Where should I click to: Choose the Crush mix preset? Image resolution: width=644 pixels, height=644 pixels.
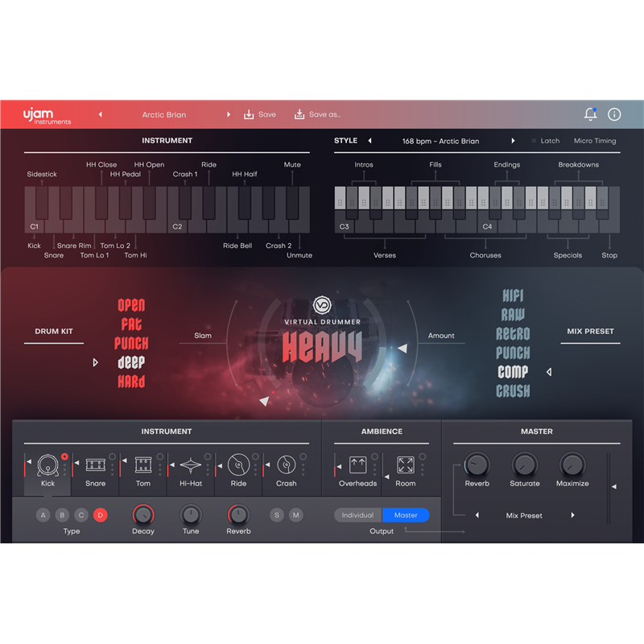click(x=513, y=390)
